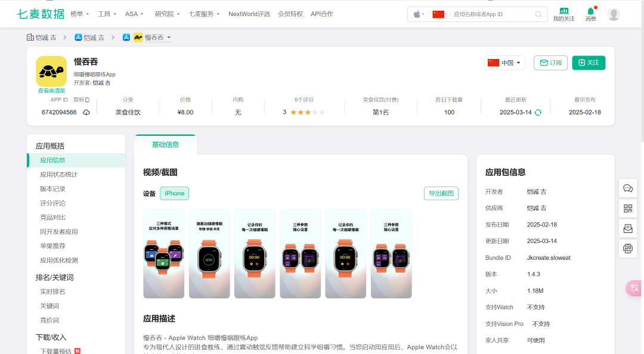Select the iPhone device tab
The image size is (644, 354).
coord(175,194)
